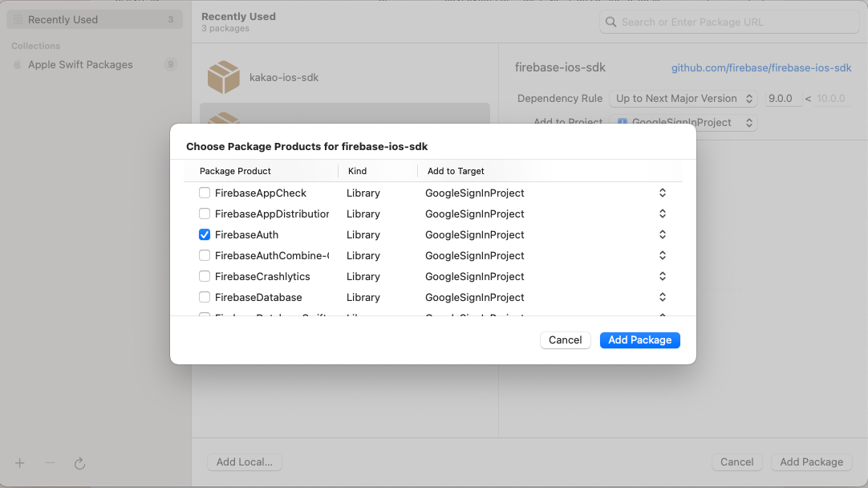The width and height of the screenshot is (868, 488).
Task: Sort by the Package Product column header
Action: 235,171
